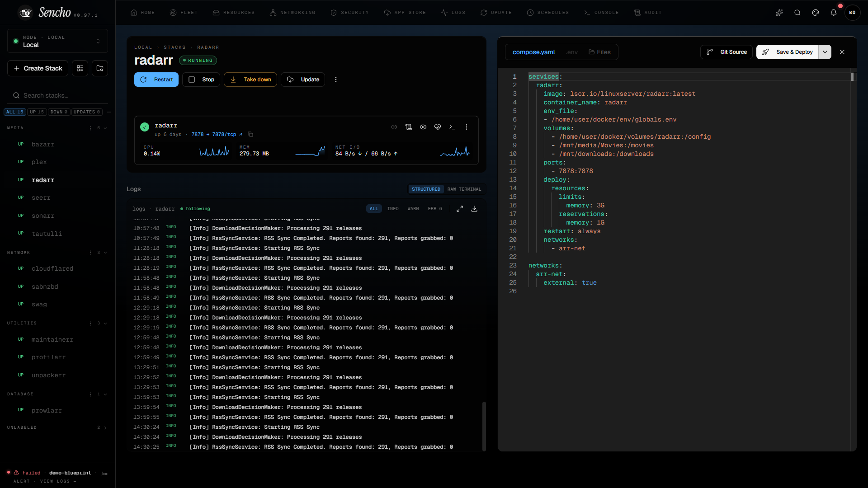Switch to the compose.yaml tab
The image size is (868, 488).
(533, 52)
